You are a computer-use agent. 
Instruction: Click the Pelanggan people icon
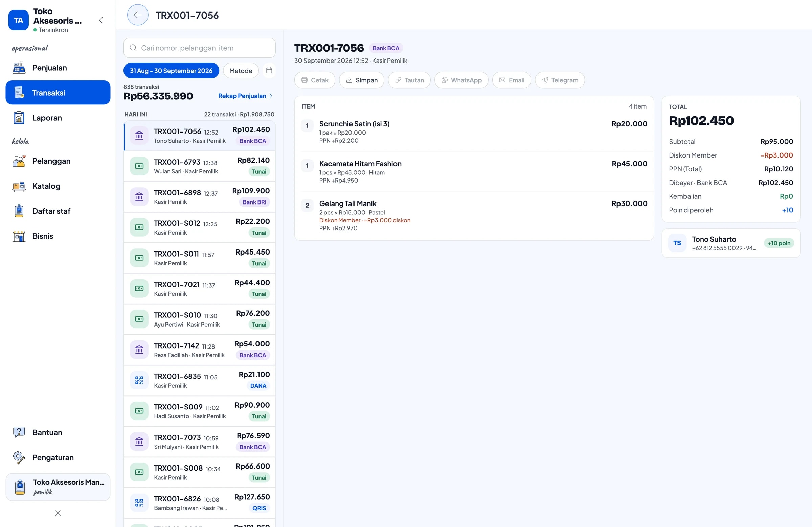pyautogui.click(x=19, y=161)
